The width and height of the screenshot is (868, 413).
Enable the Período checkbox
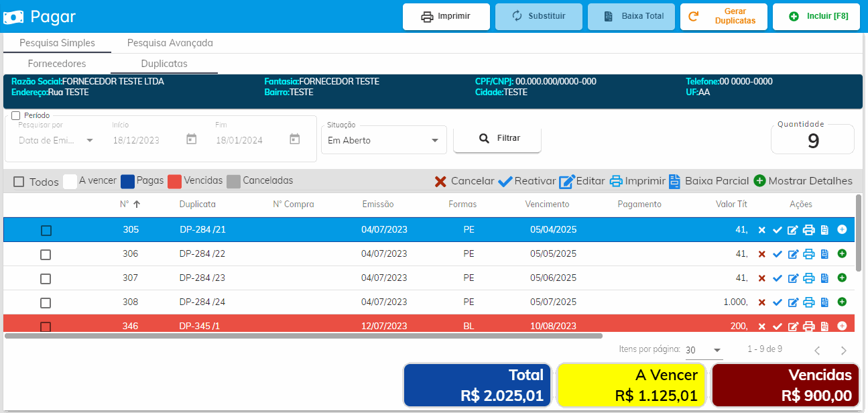click(x=15, y=115)
